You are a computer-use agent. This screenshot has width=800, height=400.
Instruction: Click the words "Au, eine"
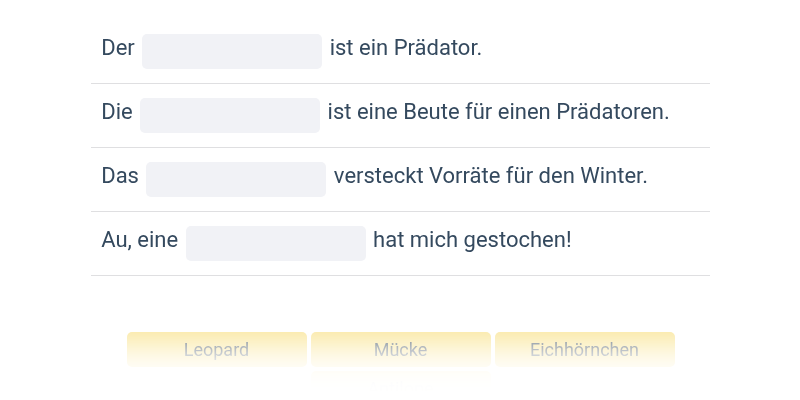[x=140, y=240]
